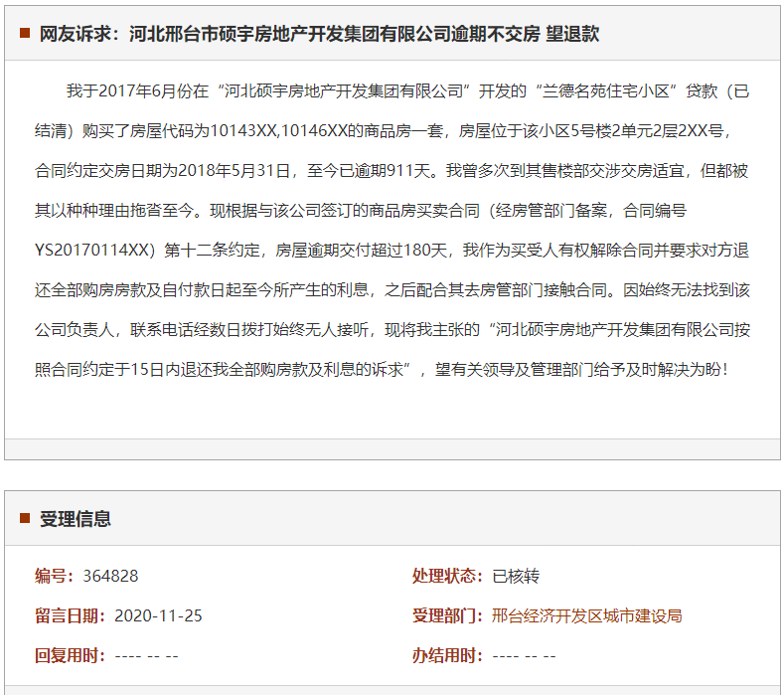The image size is (784, 695).
Task: Click the empty 回复用时 dashes value
Action: pos(146,656)
